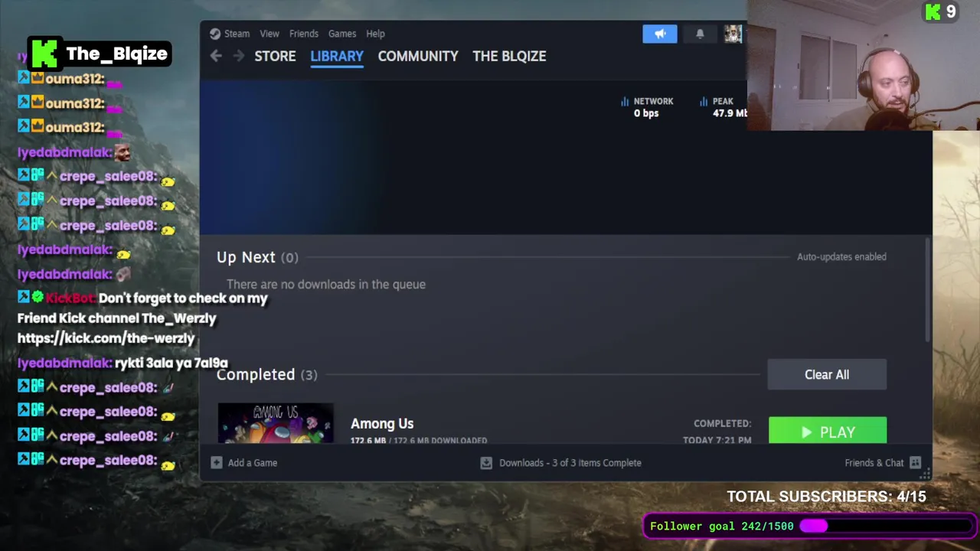Screen dimensions: 980x551
Task: Click the KickBot username in chat
Action: 70,298
